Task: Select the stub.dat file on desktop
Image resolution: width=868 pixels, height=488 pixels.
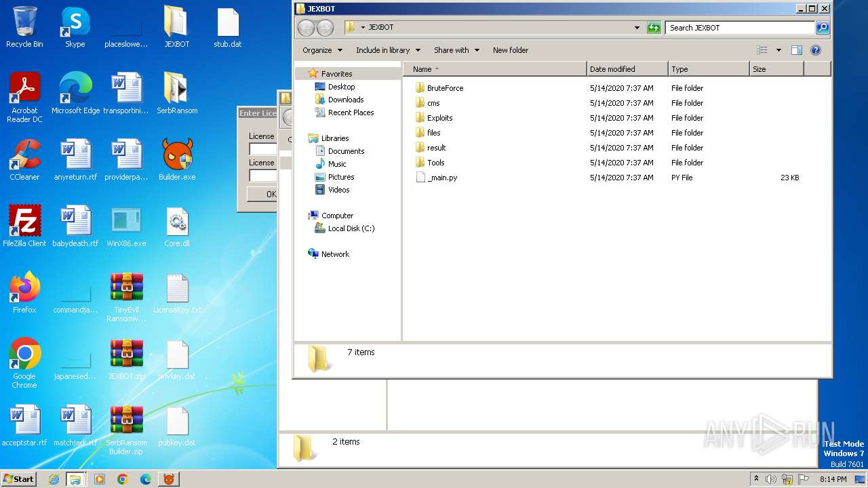Action: [x=228, y=27]
